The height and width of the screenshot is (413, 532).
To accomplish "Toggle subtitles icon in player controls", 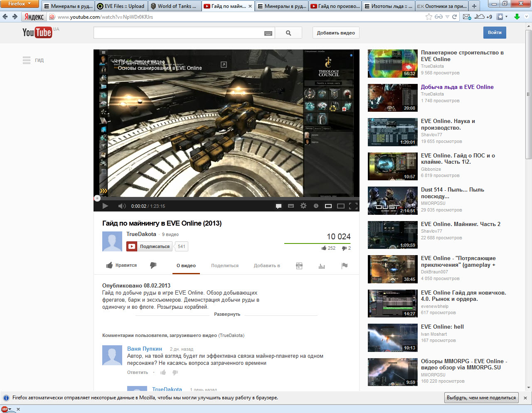I will [x=291, y=206].
